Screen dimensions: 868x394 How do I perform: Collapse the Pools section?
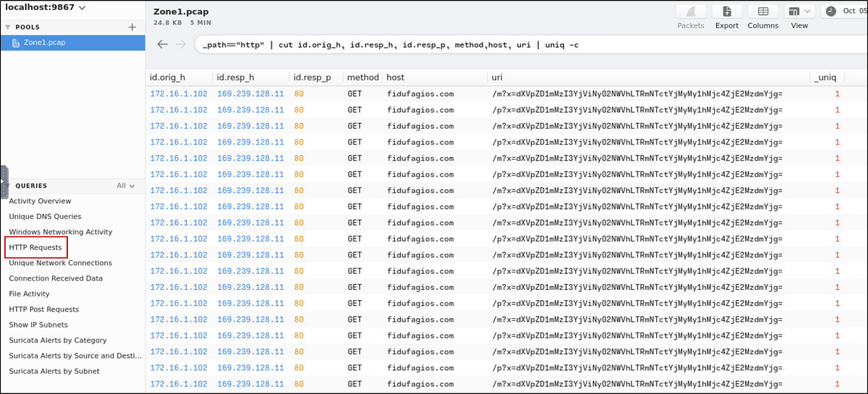8,27
